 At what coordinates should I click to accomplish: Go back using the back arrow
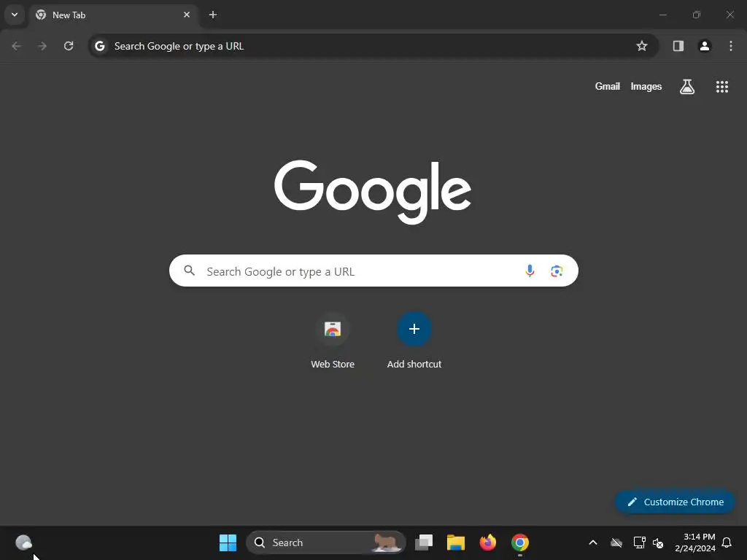[16, 46]
